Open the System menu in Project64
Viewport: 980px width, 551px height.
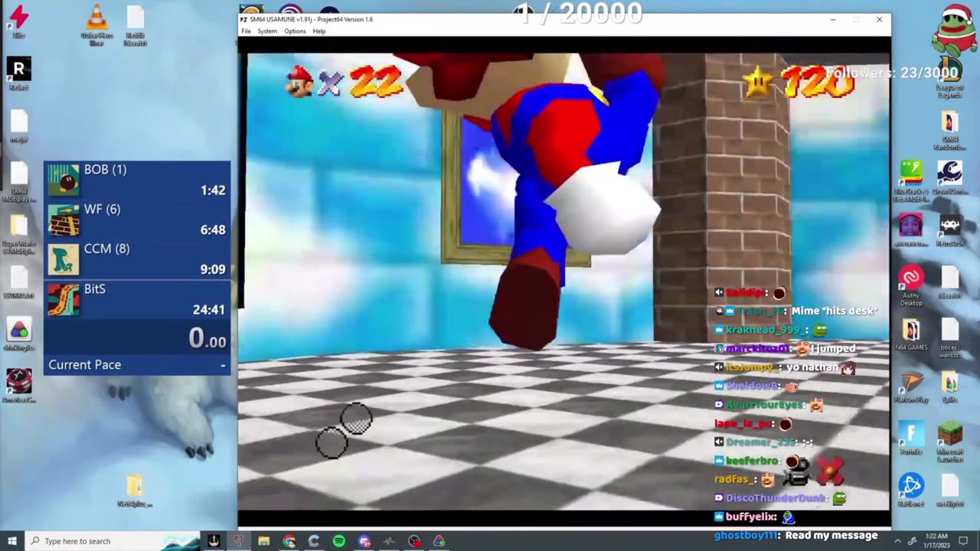pyautogui.click(x=267, y=31)
